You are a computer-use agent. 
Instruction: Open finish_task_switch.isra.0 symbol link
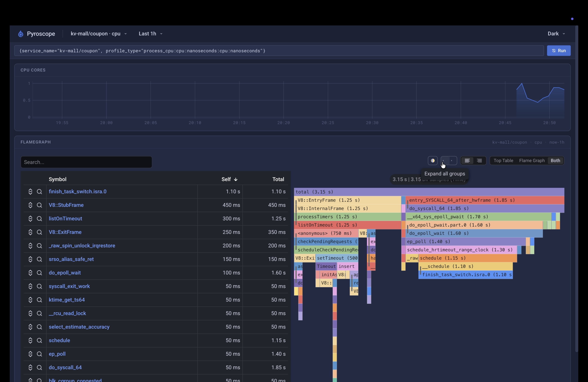(x=78, y=192)
